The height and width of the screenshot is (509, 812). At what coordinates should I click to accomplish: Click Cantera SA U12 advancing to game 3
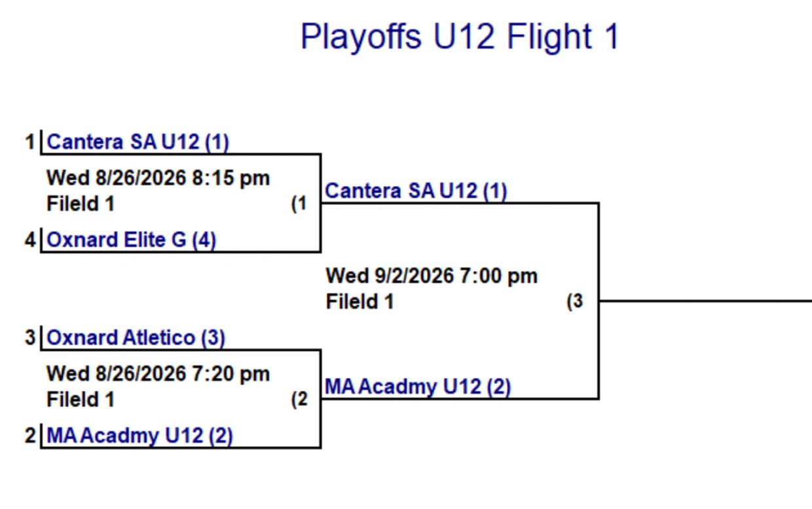[x=416, y=191]
